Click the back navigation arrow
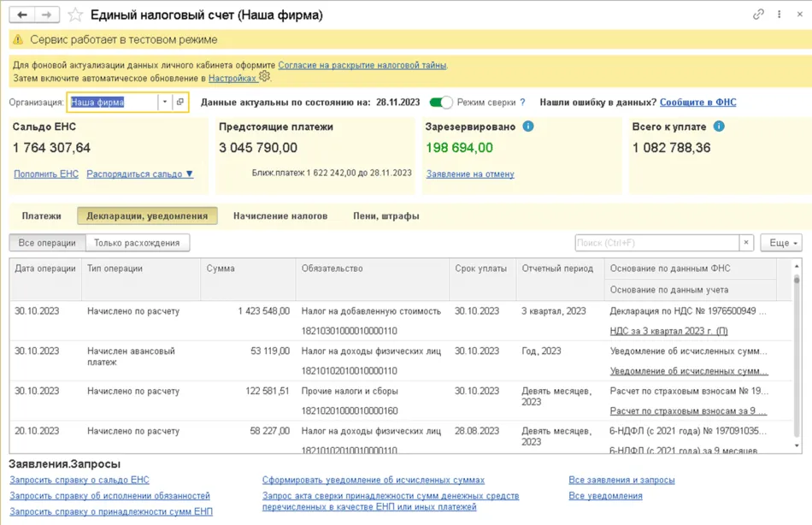Viewport: 812px width, 525px height. pyautogui.click(x=23, y=15)
